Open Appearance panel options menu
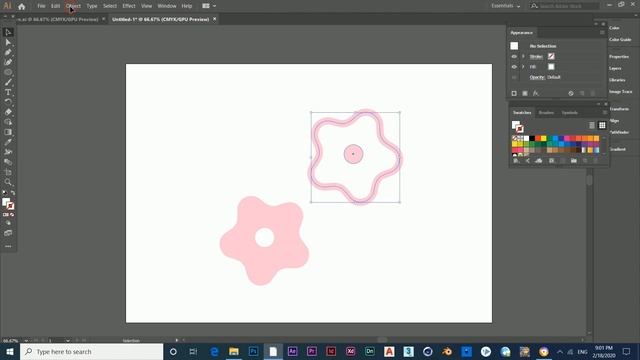This screenshot has height=360, width=640. coord(602,33)
